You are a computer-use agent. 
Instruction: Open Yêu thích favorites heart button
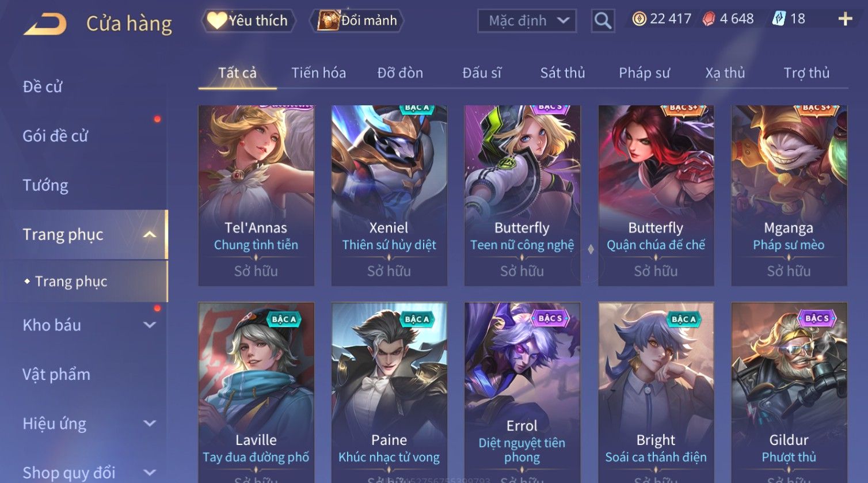[x=248, y=21]
